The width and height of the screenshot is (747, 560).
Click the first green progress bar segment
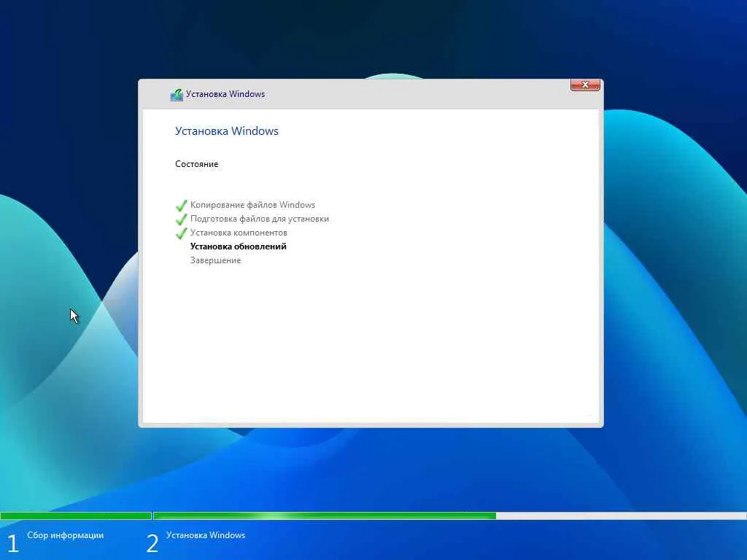(x=76, y=516)
